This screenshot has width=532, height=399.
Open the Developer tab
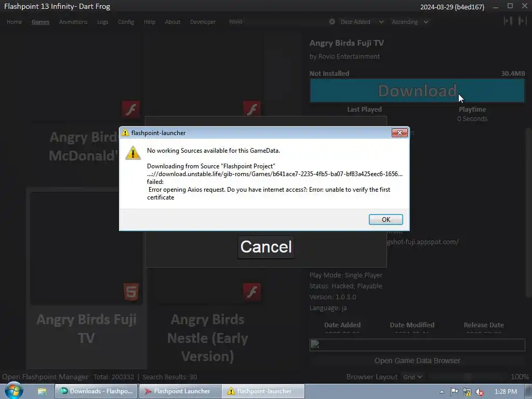tap(203, 22)
